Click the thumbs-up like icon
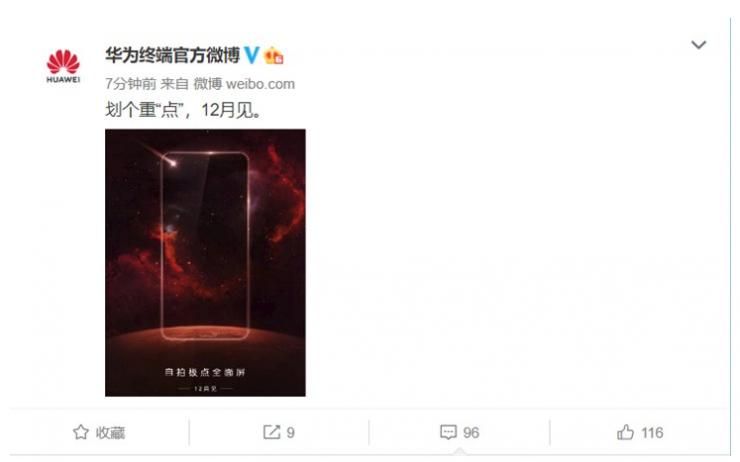The image size is (740, 462). click(625, 432)
